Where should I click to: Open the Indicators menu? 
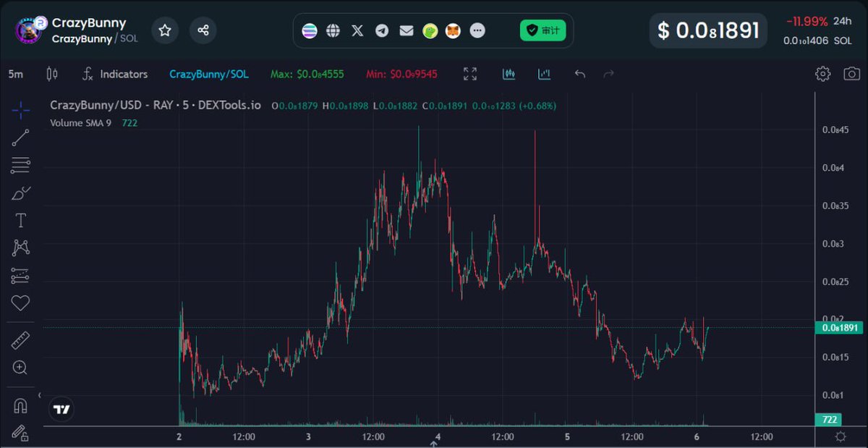115,74
